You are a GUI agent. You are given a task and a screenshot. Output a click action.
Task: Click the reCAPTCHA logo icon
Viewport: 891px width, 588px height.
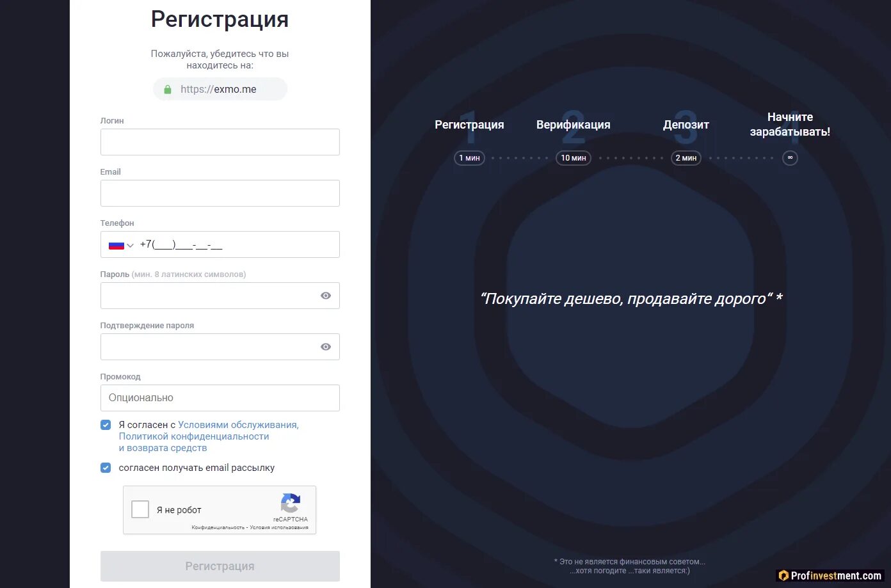point(291,504)
